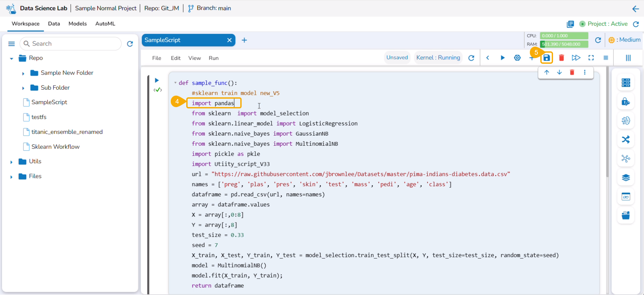Toggle fullscreen mode icon

pos(591,58)
